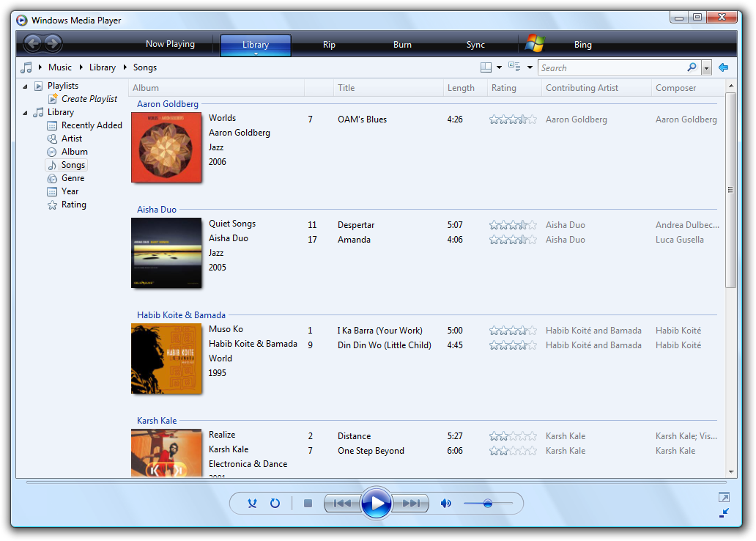Click the Muso Ko album cover
This screenshot has height=541, width=756.
coord(166,358)
